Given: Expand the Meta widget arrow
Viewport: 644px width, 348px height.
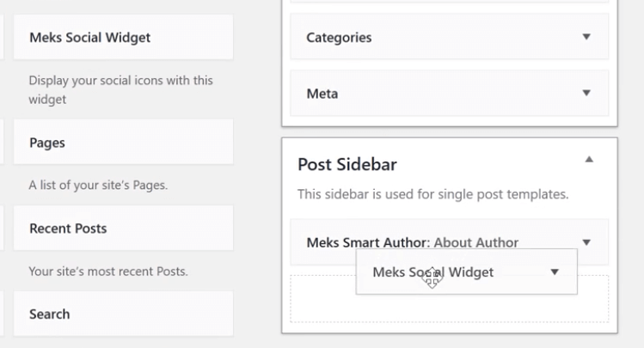Looking at the screenshot, I should (x=586, y=93).
